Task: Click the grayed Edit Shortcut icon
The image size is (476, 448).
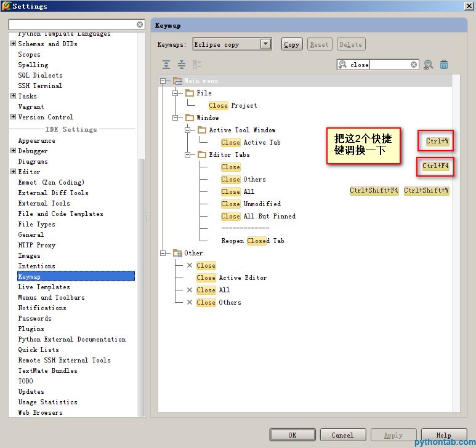Action: (197, 64)
